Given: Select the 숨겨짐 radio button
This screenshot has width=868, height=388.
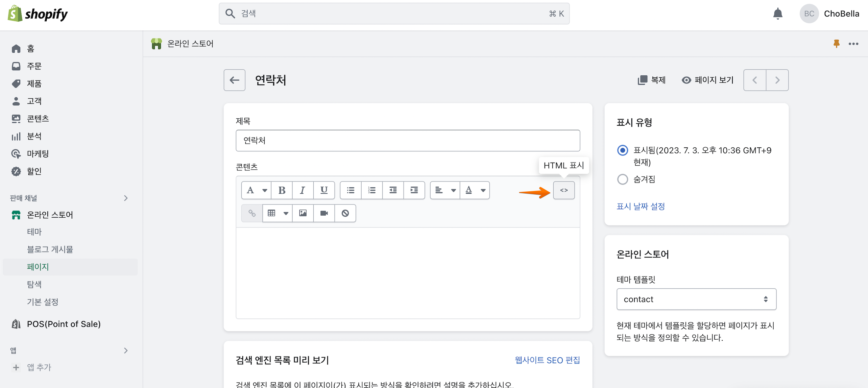Looking at the screenshot, I should [622, 179].
